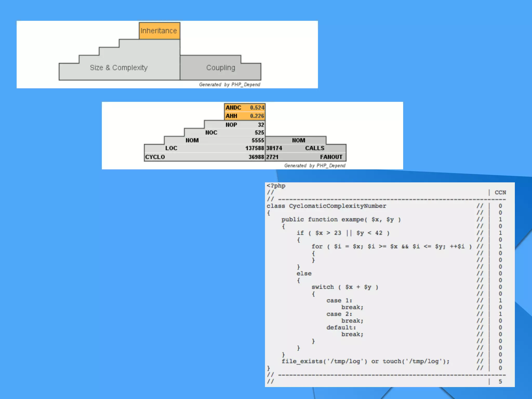Click the FANOUT 2721 cell

coord(304,157)
